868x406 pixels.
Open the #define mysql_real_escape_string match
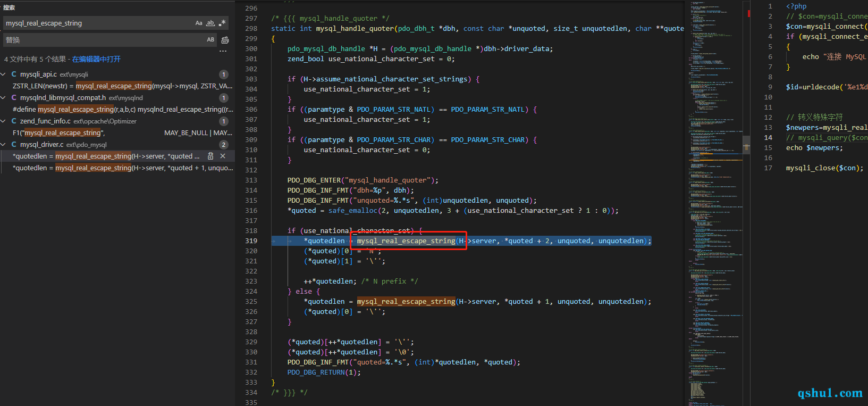[122, 110]
